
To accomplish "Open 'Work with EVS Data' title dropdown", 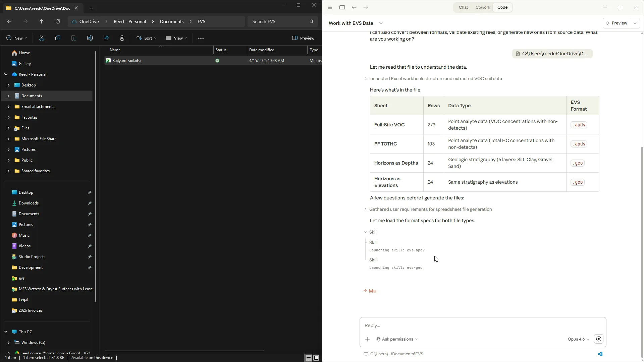I will [x=381, y=23].
